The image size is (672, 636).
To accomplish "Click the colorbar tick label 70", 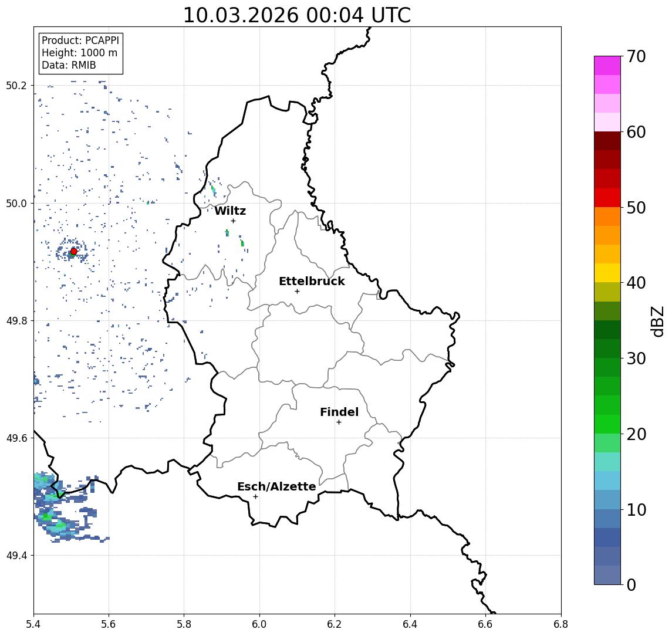I will [636, 56].
